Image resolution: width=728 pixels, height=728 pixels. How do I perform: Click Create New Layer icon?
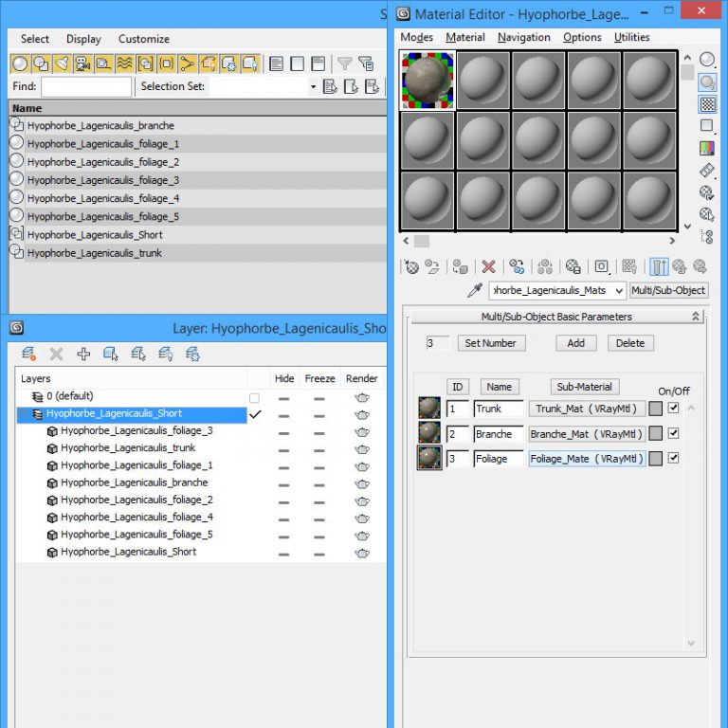tap(28, 354)
